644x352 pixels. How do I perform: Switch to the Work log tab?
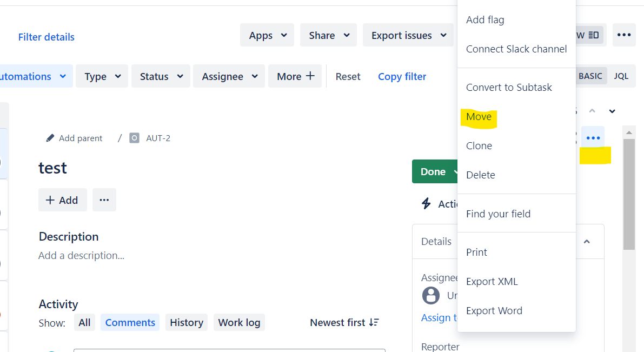239,322
